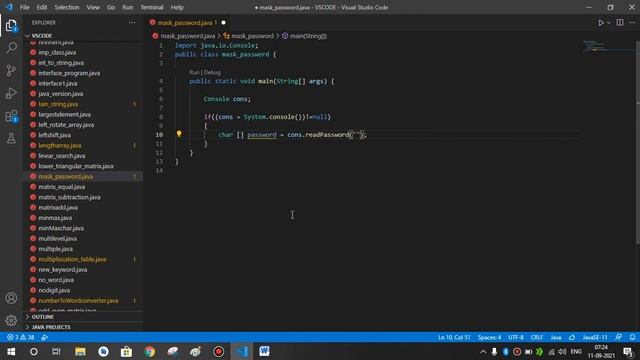Image resolution: width=640 pixels, height=360 pixels.
Task: Open the Source Control view icon
Action: point(11,70)
